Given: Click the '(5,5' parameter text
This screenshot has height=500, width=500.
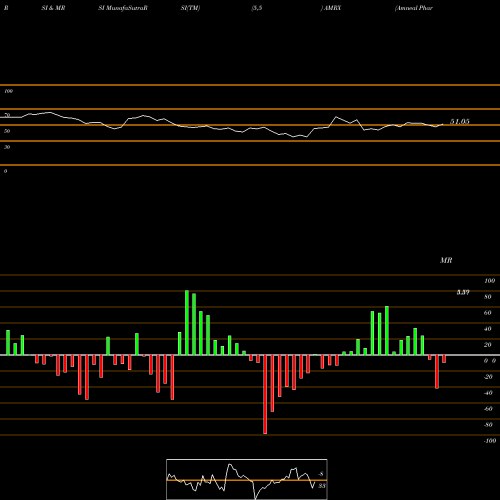Looking at the screenshot, I should (x=257, y=8).
